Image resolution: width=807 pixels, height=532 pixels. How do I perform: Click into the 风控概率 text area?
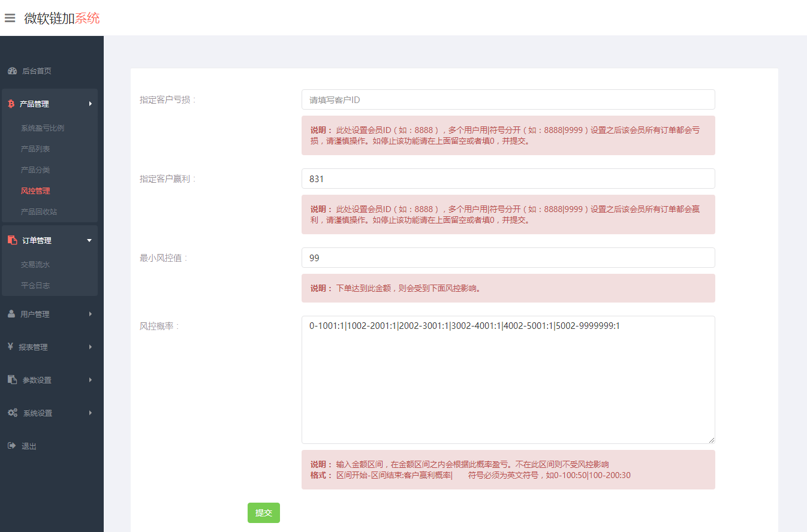coord(508,383)
